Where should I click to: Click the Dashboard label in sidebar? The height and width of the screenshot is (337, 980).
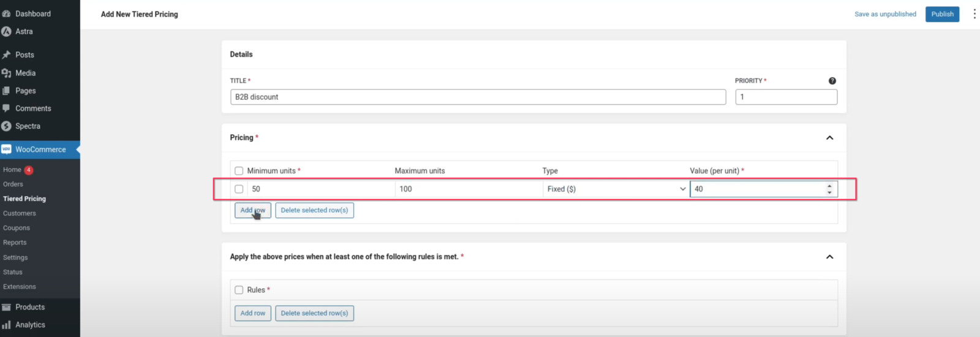pyautogui.click(x=33, y=13)
